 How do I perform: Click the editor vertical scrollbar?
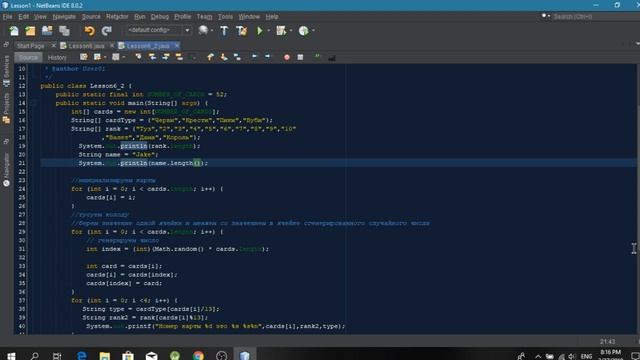(638, 199)
